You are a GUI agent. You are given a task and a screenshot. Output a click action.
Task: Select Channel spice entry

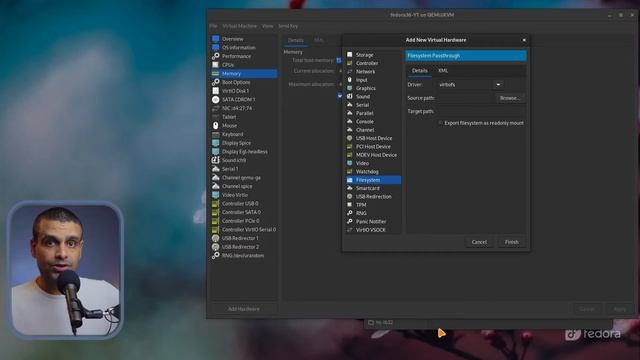244,186
